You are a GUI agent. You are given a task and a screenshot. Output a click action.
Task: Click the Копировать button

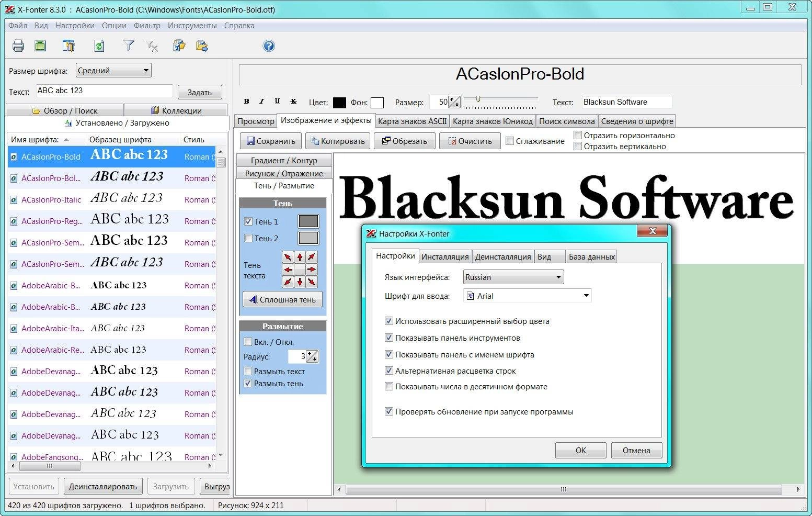tap(338, 141)
